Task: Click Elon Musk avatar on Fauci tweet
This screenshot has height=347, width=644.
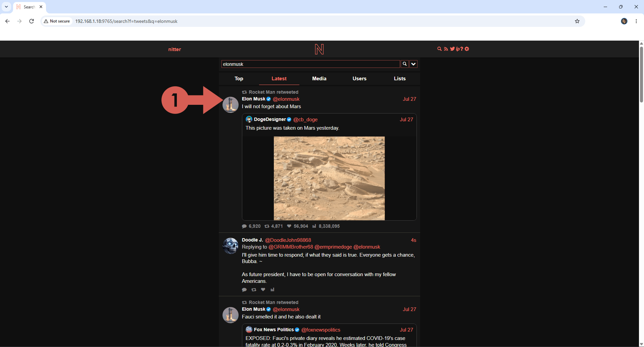Action: coord(231,315)
